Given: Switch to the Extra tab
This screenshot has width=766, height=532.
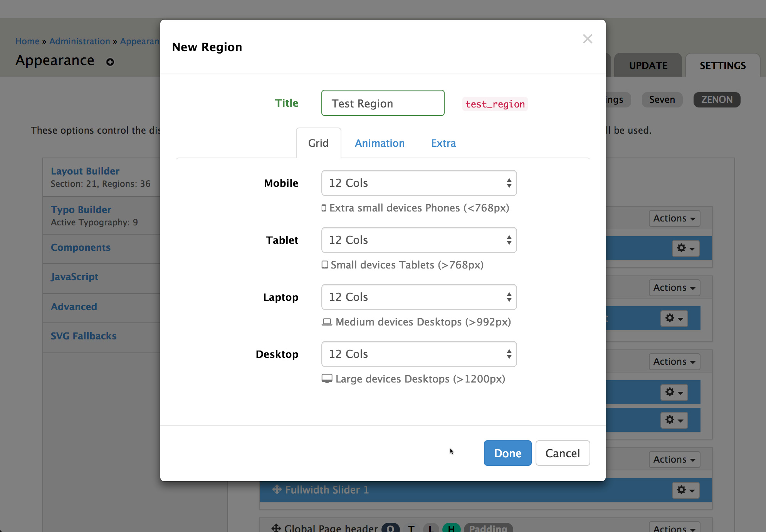Looking at the screenshot, I should 443,143.
